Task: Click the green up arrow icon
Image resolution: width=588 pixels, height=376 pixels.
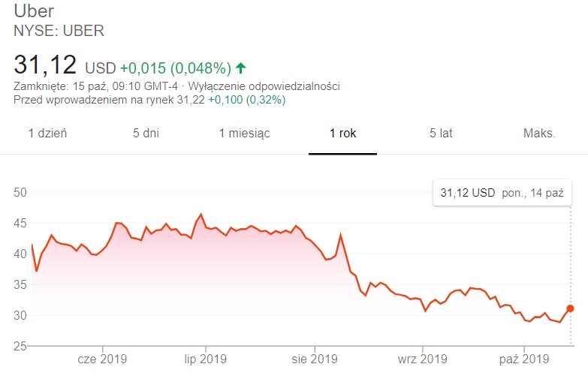Action: pyautogui.click(x=241, y=68)
